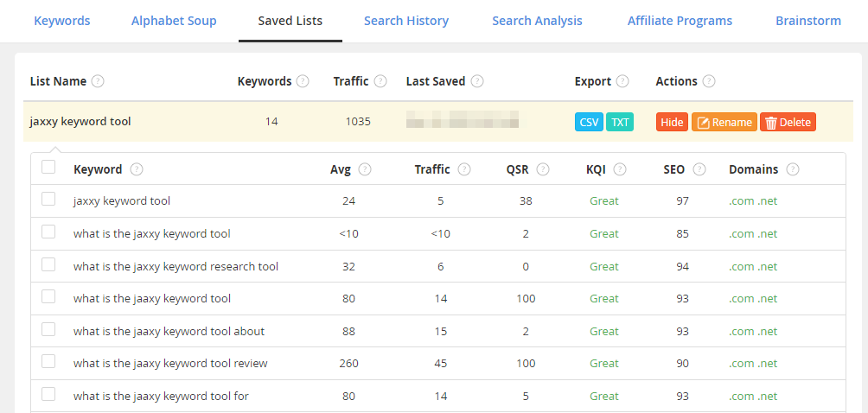
Task: Toggle the select-all checkbox in Keyword header
Action: click(x=48, y=167)
